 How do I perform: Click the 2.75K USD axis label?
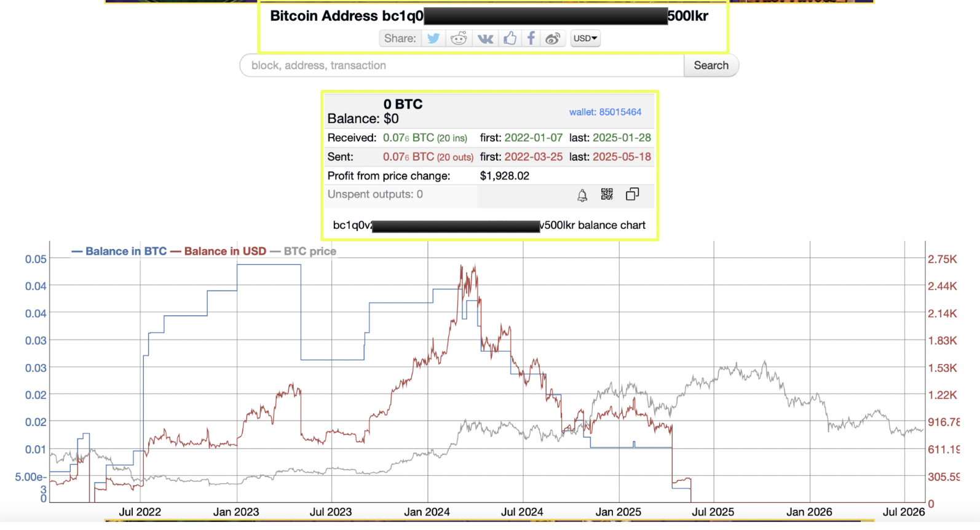942,259
